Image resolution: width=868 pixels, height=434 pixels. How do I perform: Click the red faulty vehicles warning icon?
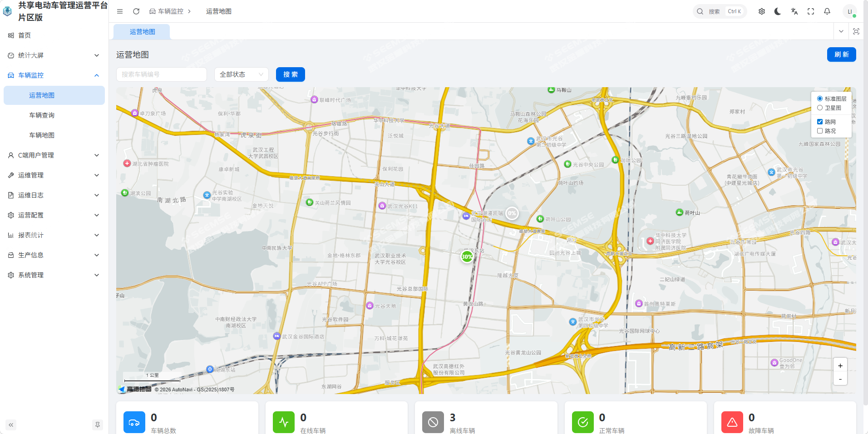click(x=732, y=422)
